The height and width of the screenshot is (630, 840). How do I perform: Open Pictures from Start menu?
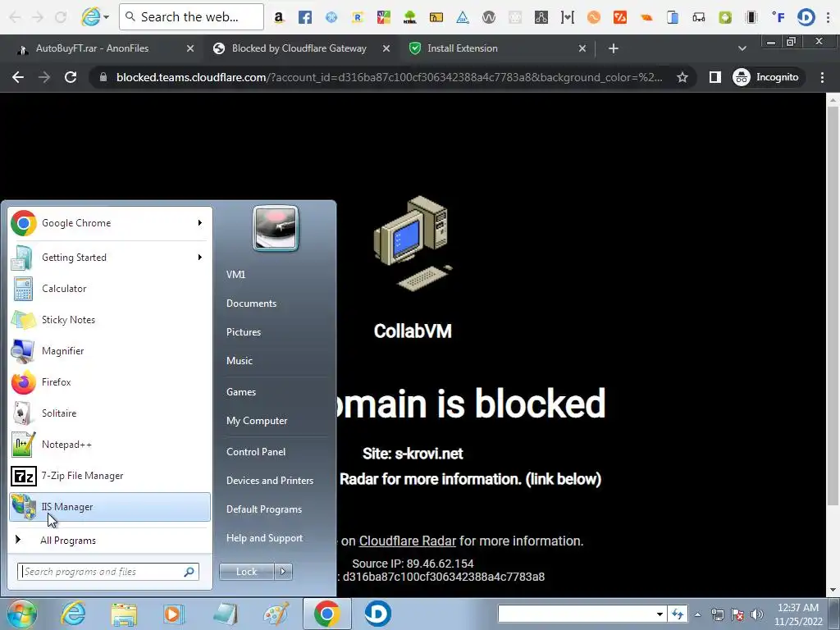tap(244, 332)
